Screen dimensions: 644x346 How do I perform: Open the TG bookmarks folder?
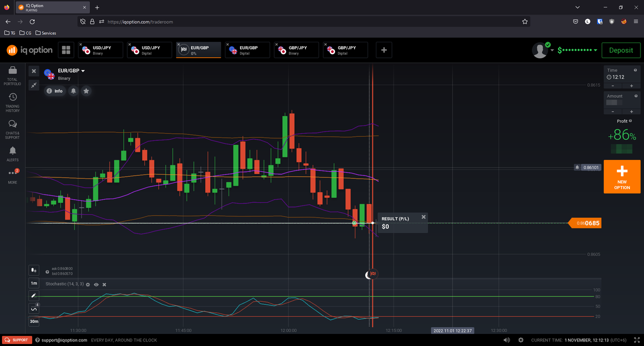tap(10, 33)
